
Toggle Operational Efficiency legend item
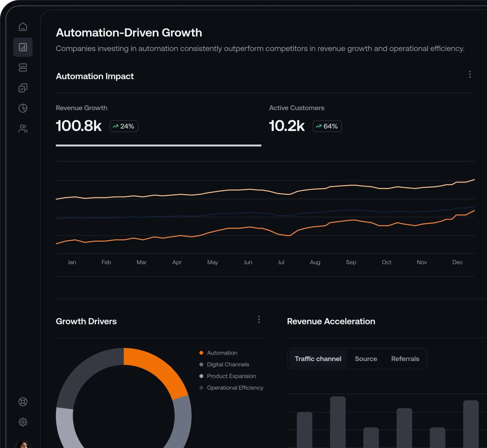(235, 388)
